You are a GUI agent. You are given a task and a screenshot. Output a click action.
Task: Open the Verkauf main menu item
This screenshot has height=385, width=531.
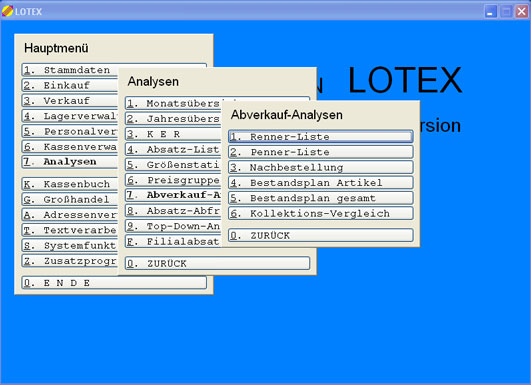70,101
